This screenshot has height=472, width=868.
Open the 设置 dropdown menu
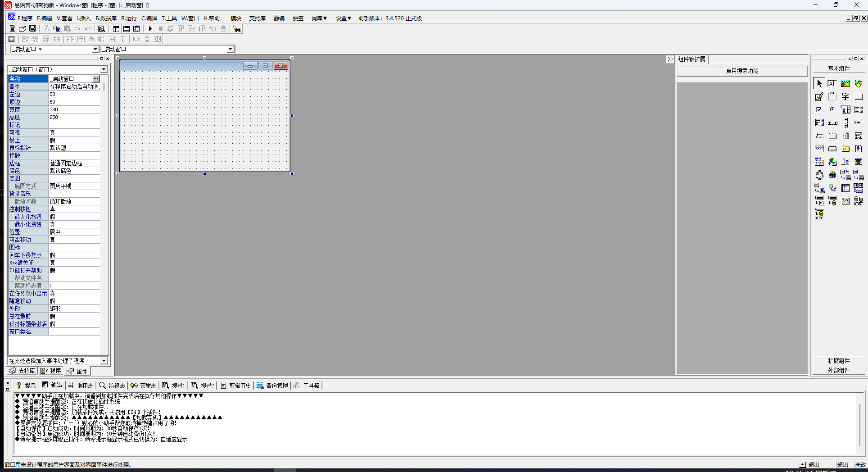[x=343, y=18]
